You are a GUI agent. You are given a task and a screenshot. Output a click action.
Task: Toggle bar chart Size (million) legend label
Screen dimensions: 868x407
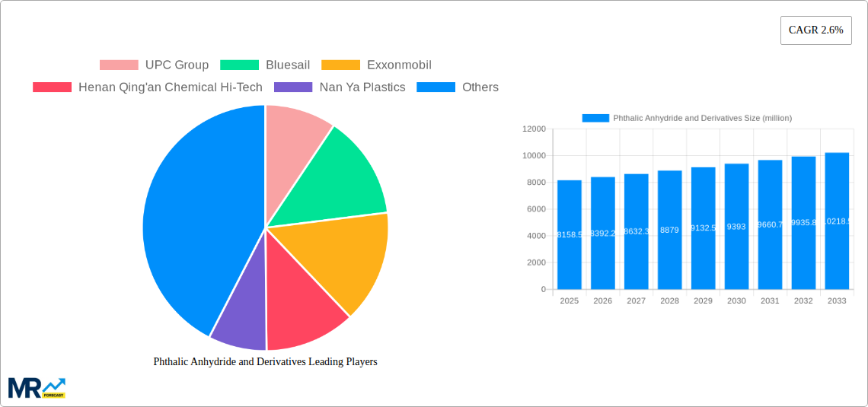703,119
